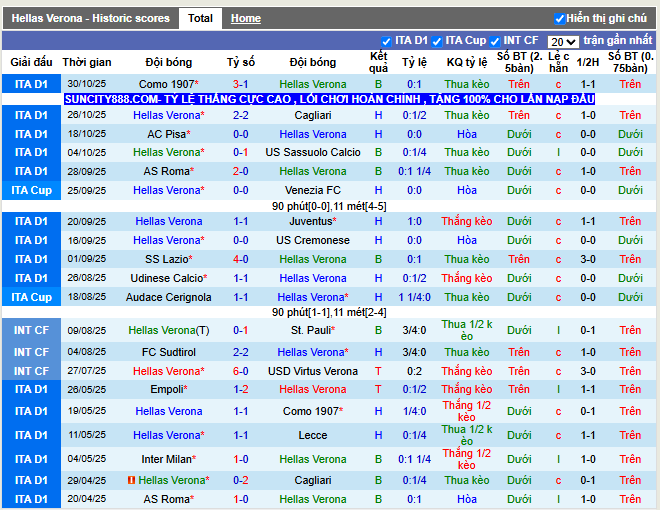660x510 pixels.
Task: Click the red card icon beside Hellas Verona
Action: pyautogui.click(x=131, y=481)
